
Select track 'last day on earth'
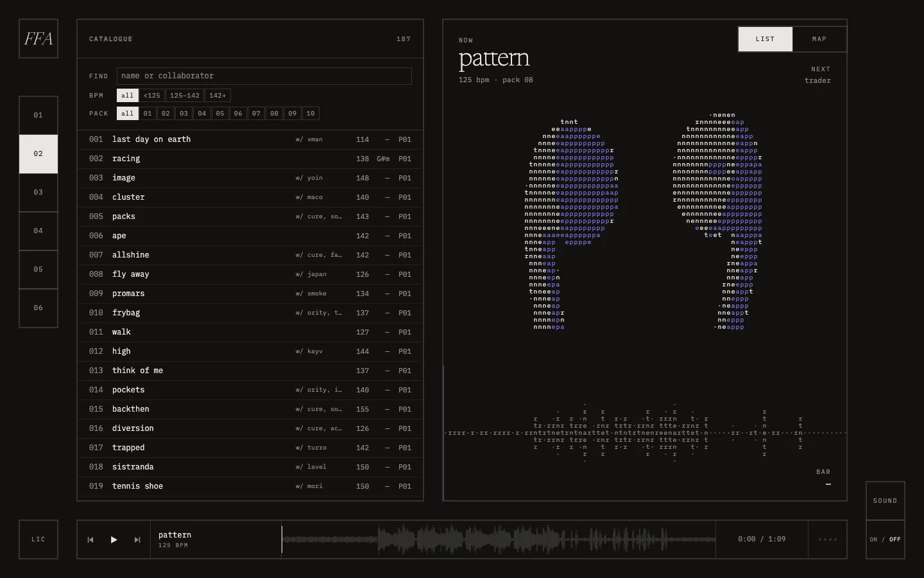click(250, 139)
